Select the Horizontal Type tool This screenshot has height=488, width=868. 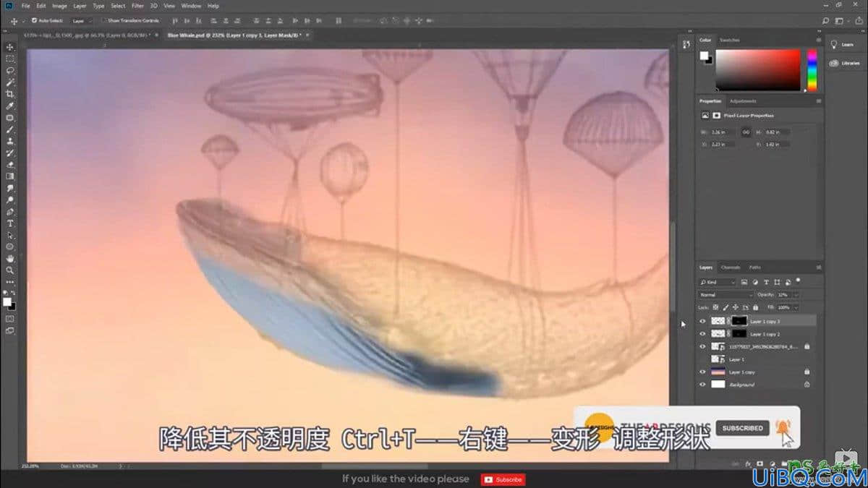[x=10, y=223]
